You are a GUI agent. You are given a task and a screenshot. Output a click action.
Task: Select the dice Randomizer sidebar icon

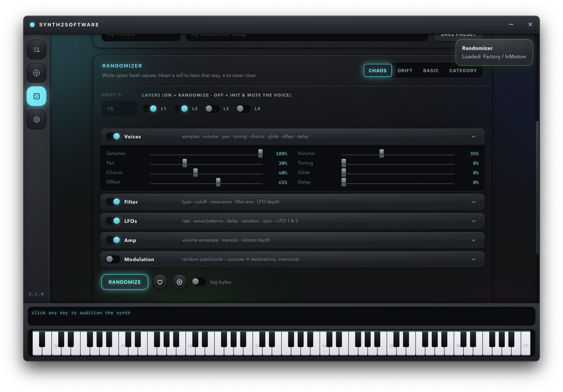36,96
